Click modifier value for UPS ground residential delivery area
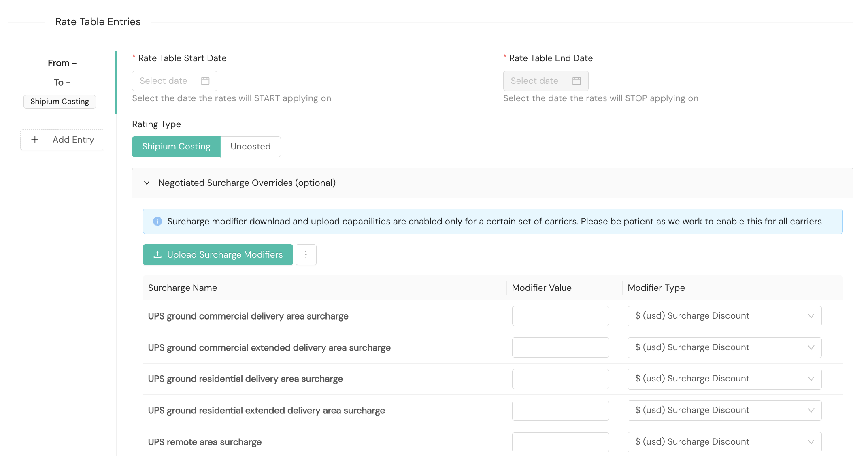The width and height of the screenshot is (868, 456). point(560,379)
